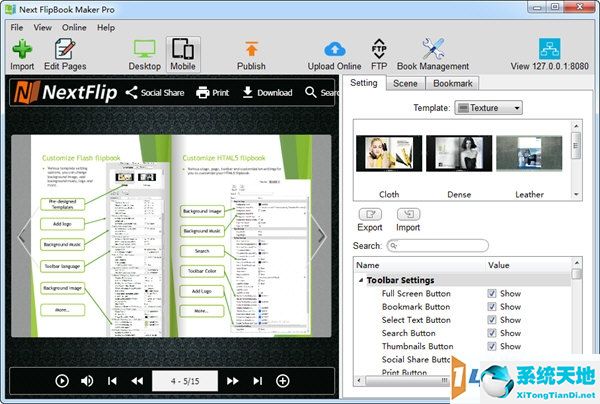Select the Social Share Button row

[416, 360]
